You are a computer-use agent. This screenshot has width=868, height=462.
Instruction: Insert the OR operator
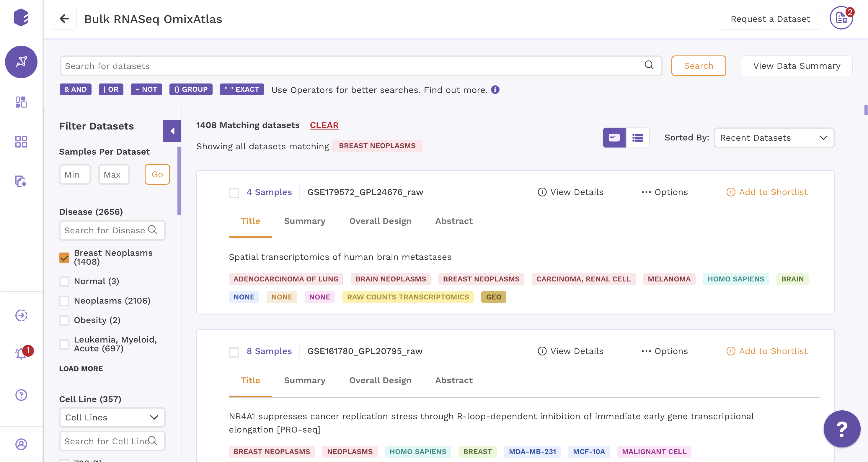pyautogui.click(x=111, y=89)
